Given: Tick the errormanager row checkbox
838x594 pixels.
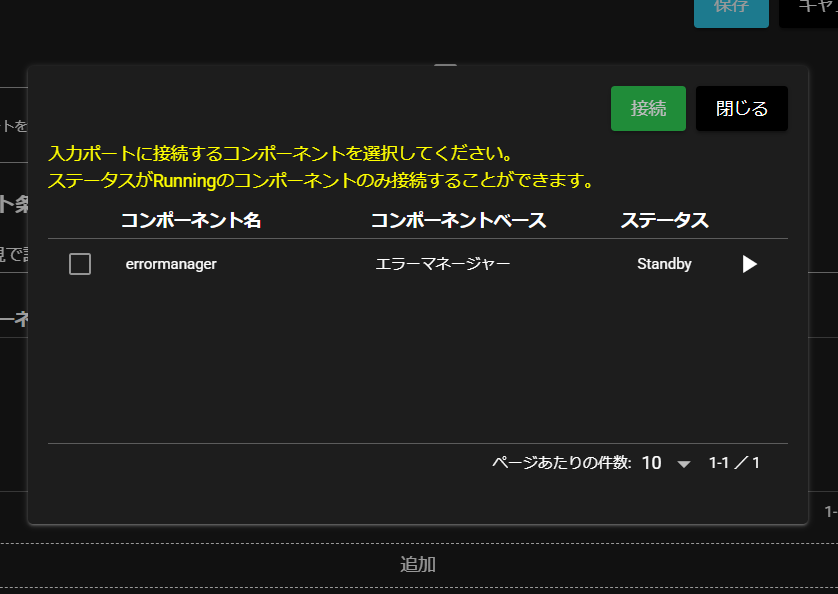Looking at the screenshot, I should tap(80, 264).
